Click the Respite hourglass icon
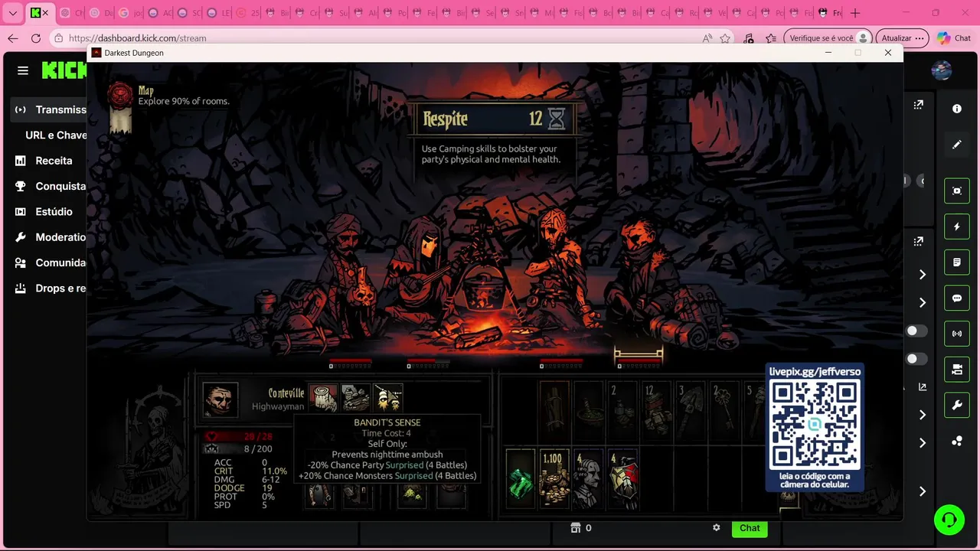980x551 pixels. 557,119
